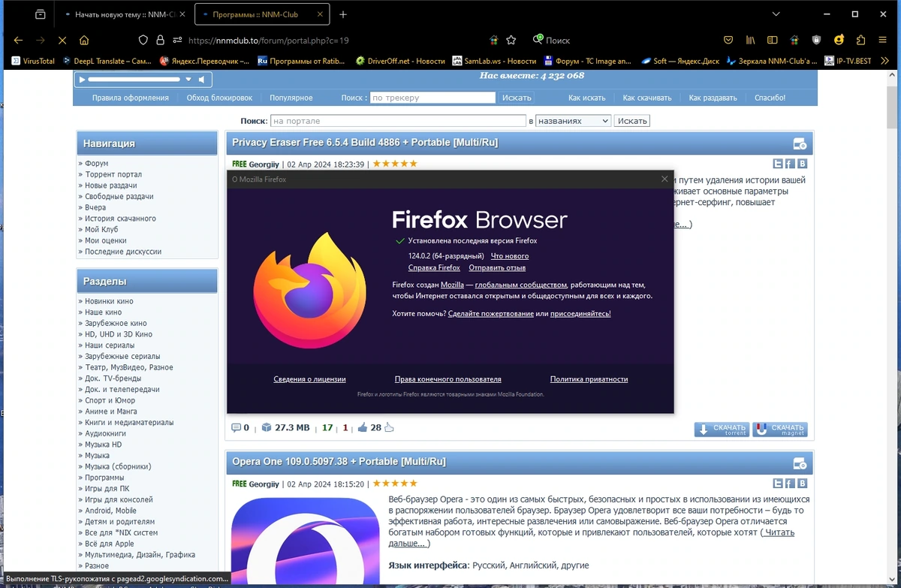The height and width of the screenshot is (588, 901).
Task: Share Privacy Eraser post on Twitter
Action: point(778,164)
